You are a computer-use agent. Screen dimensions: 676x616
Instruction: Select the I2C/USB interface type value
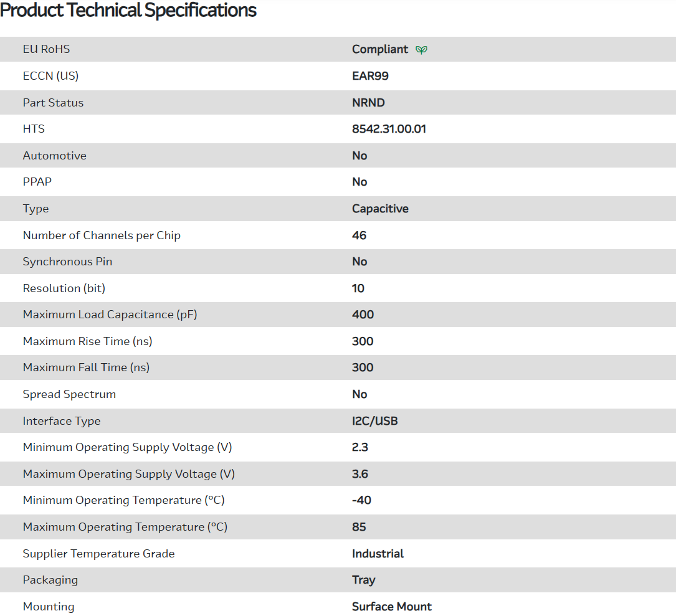374,421
